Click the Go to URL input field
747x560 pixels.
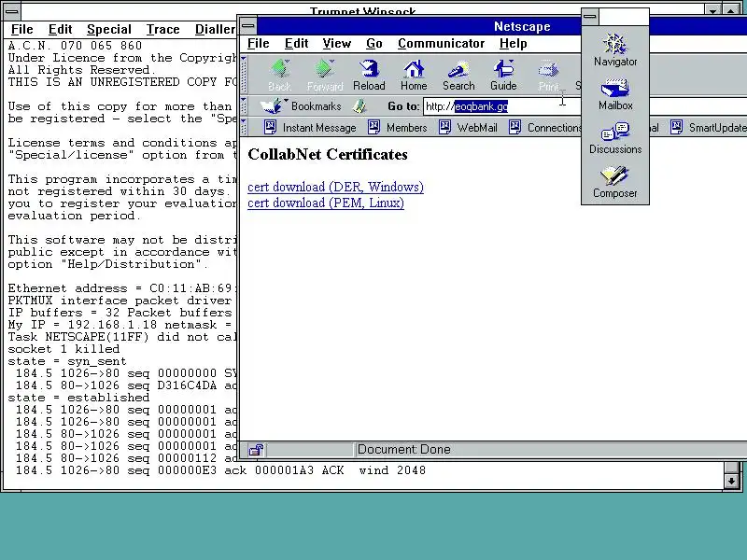(x=502, y=106)
